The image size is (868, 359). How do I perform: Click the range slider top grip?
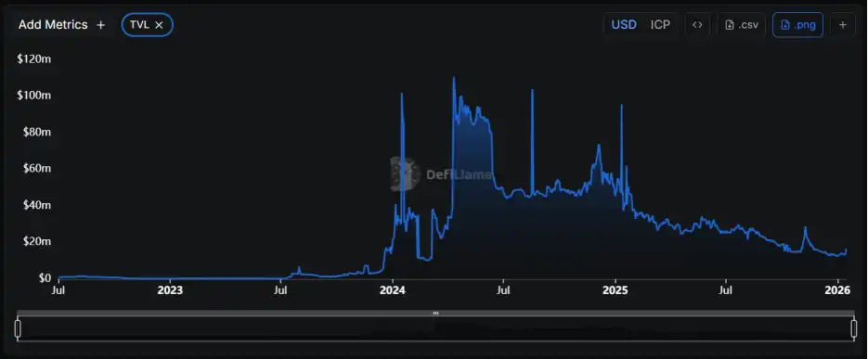click(x=435, y=314)
